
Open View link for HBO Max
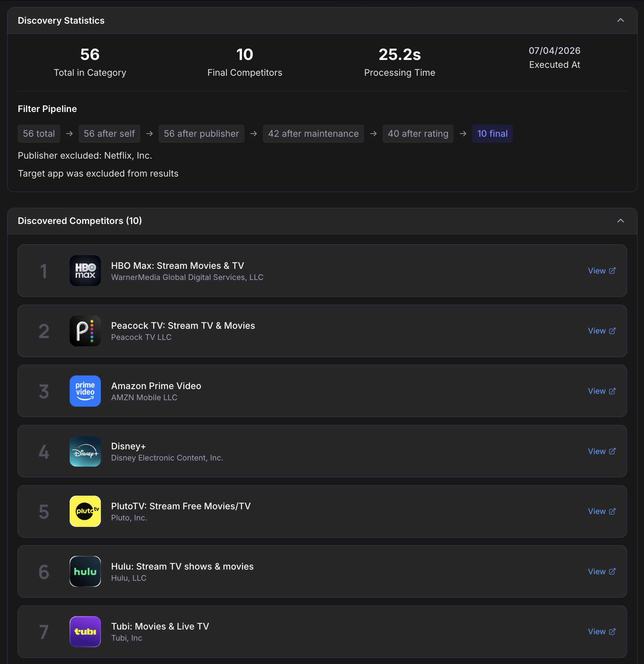click(602, 271)
